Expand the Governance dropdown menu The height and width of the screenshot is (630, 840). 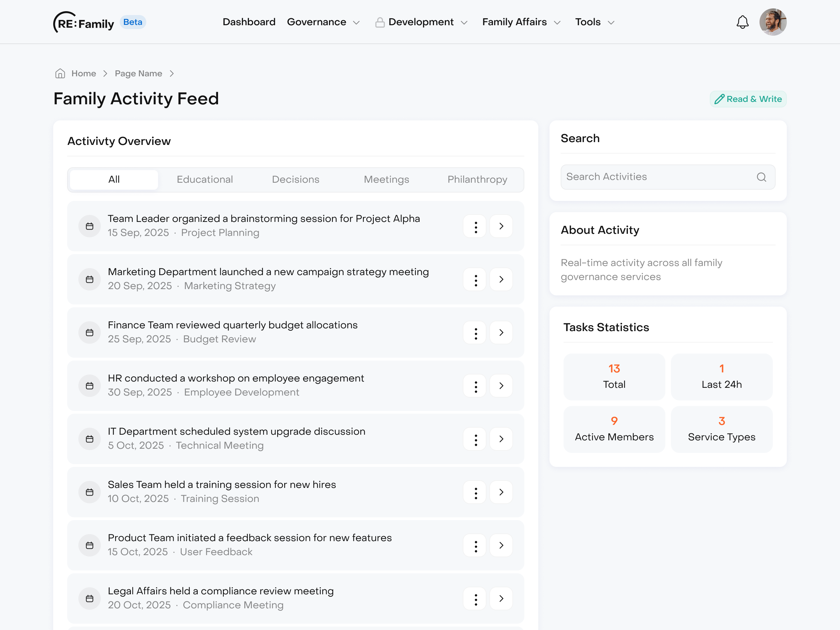323,22
